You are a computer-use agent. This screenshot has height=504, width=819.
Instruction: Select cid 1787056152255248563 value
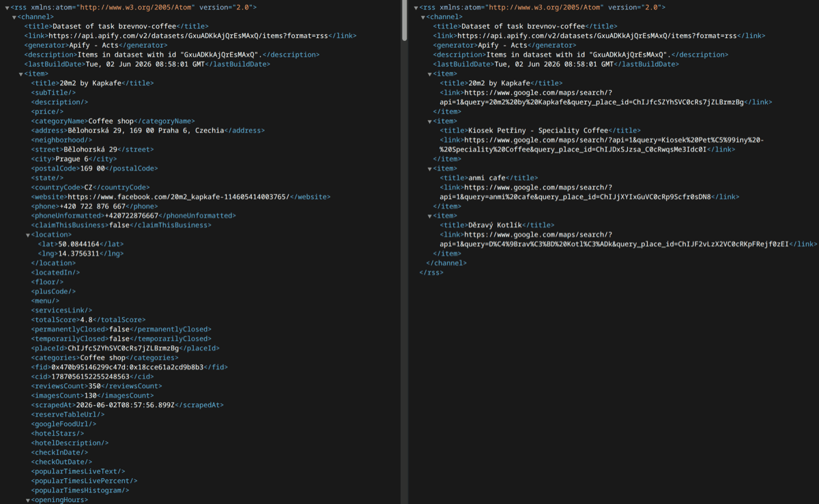coord(91,376)
